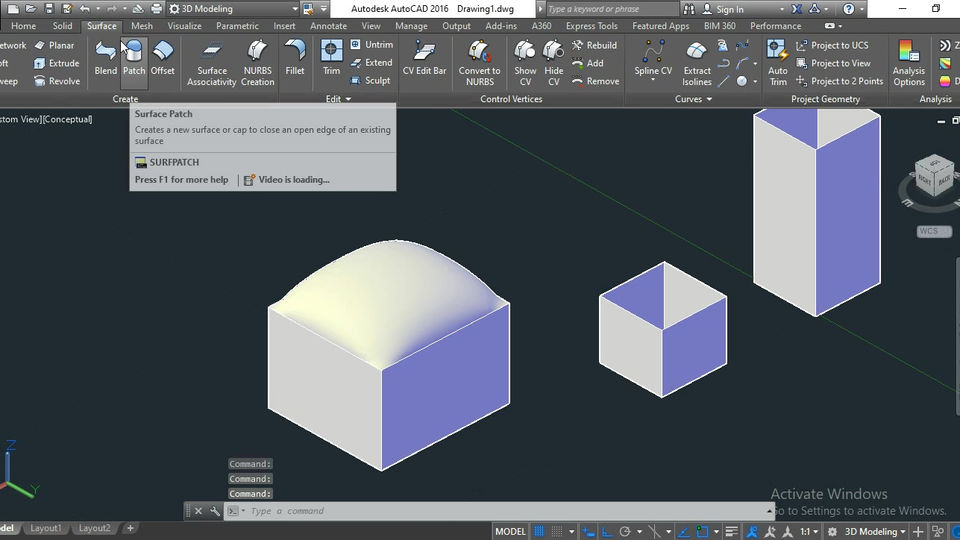This screenshot has height=540, width=960.
Task: Click Project to 2 Points
Action: click(839, 81)
